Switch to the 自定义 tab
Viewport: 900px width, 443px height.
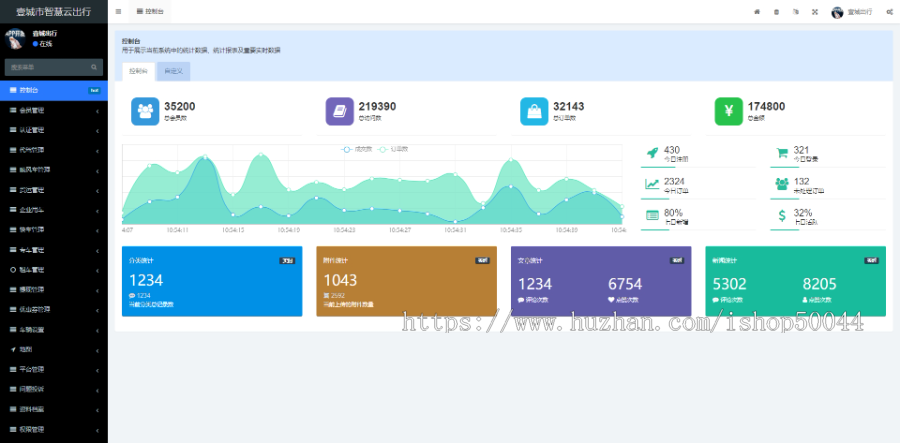tap(173, 72)
